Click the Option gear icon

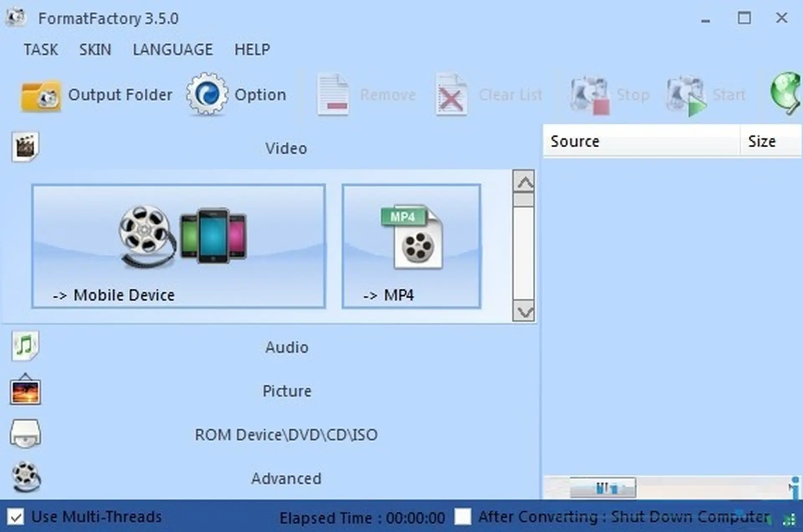point(207,95)
